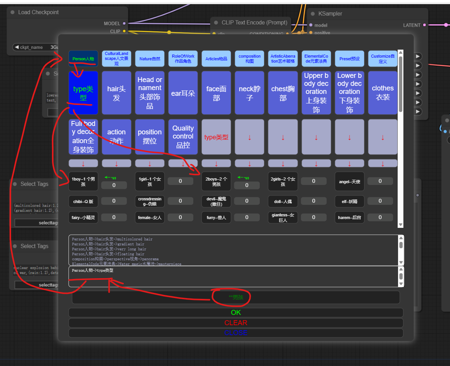Image resolution: width=450 pixels, height=366 pixels.
Task: Select the clothes subcategory tile
Action: click(x=383, y=93)
